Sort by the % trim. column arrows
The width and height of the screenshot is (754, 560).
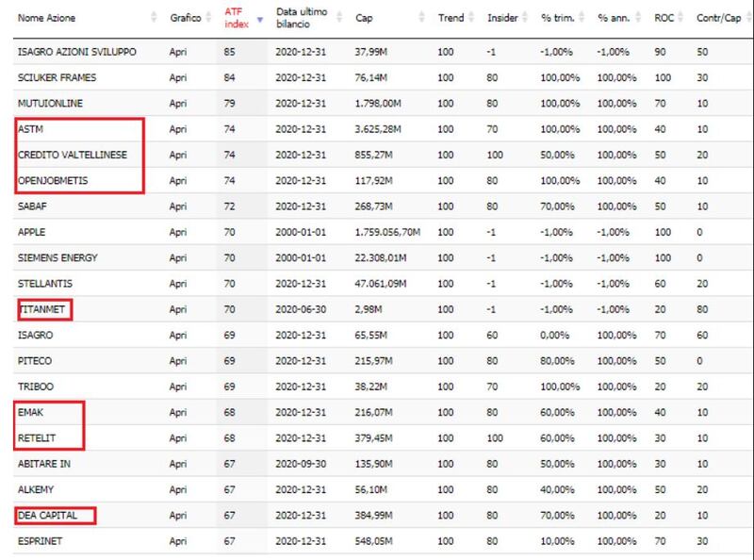(582, 17)
